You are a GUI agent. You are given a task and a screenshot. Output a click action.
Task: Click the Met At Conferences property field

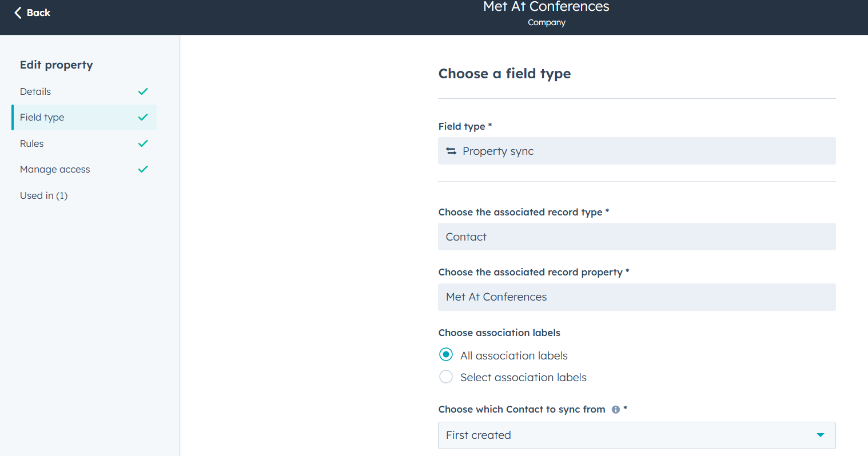[636, 297]
